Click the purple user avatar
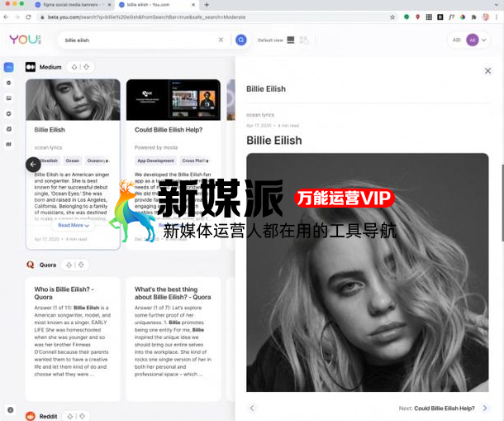 [x=472, y=40]
